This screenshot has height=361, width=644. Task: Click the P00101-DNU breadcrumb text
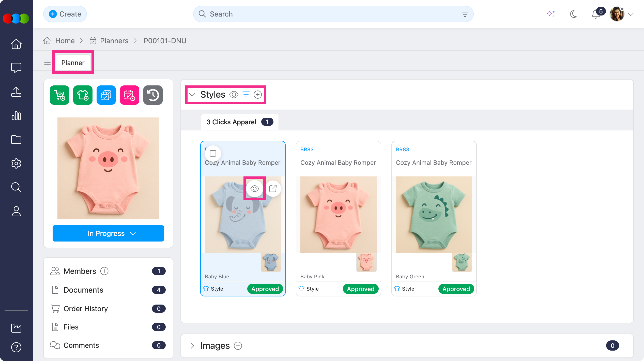pyautogui.click(x=165, y=41)
